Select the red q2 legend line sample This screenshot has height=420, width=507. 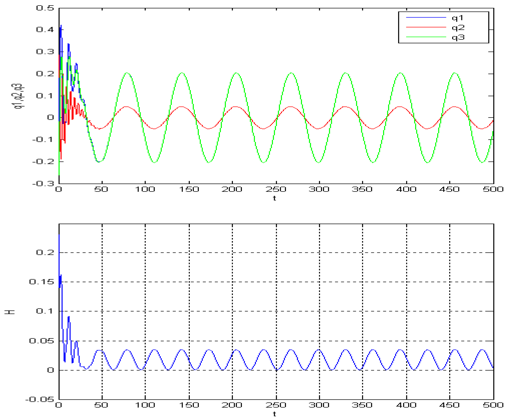426,27
